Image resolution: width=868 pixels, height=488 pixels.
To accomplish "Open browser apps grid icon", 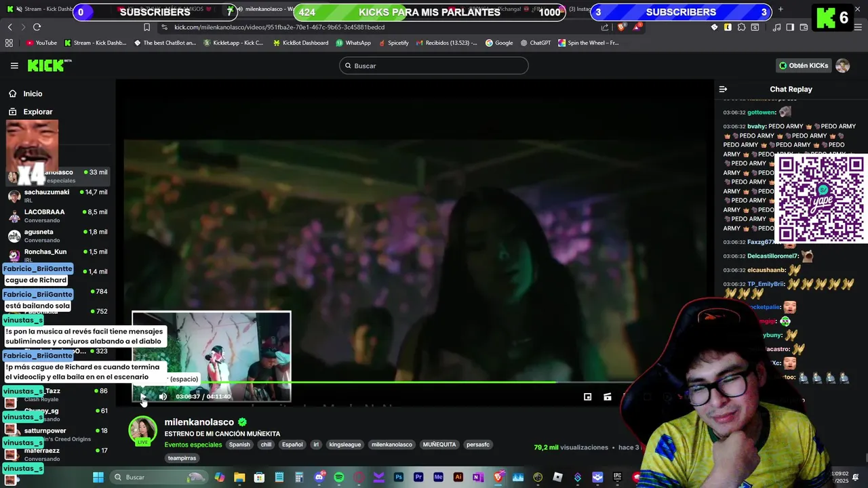I will click(x=9, y=43).
